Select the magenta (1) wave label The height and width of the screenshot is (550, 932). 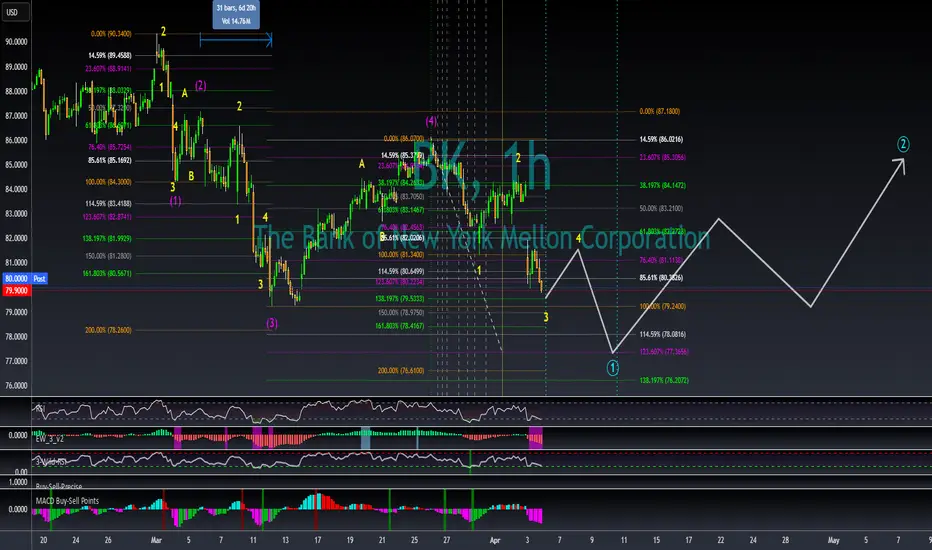[x=175, y=201]
